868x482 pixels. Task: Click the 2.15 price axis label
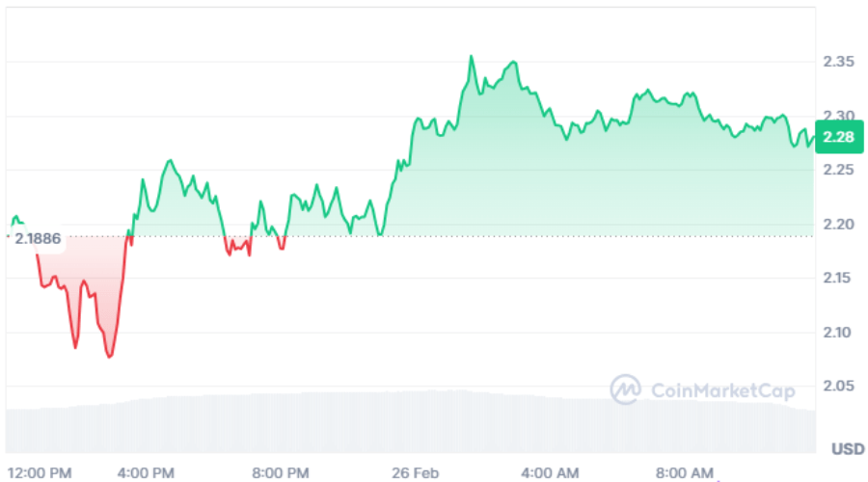click(x=837, y=278)
